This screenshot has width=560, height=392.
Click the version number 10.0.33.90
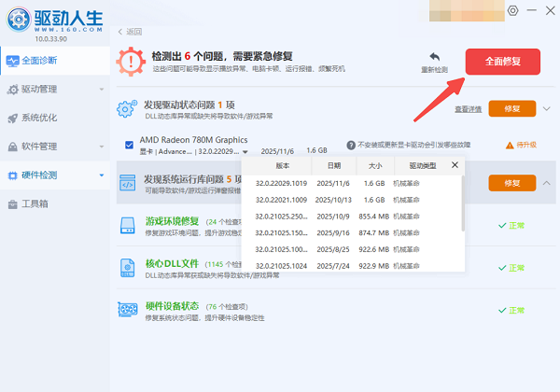(50, 39)
